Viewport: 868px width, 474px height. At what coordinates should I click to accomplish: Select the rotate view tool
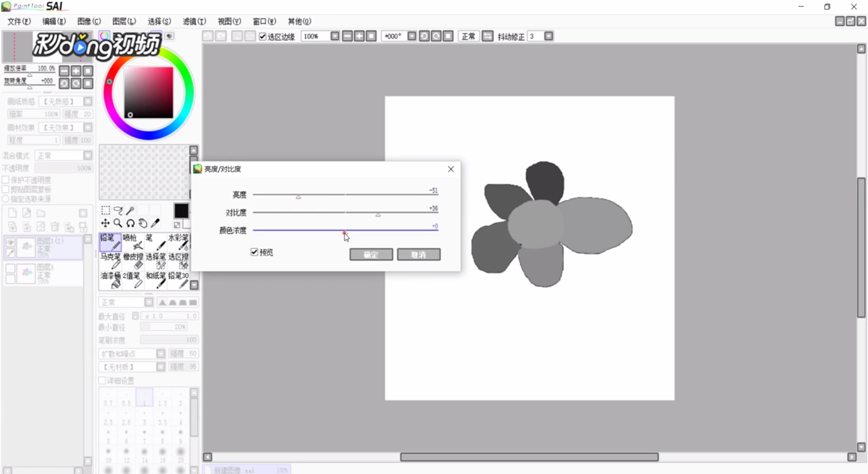point(130,223)
